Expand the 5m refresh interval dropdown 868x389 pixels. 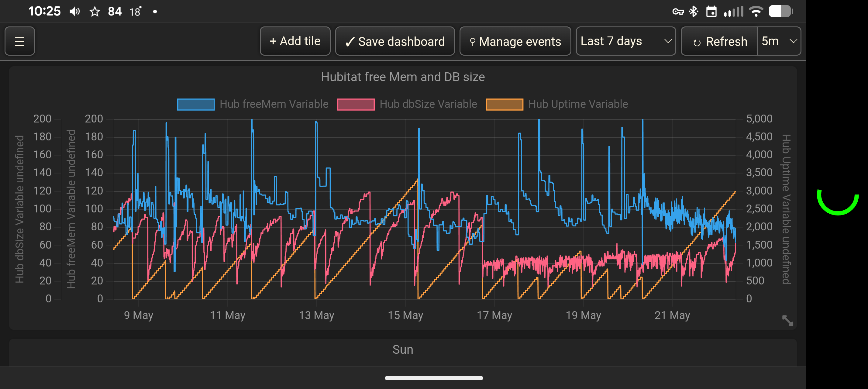point(779,41)
